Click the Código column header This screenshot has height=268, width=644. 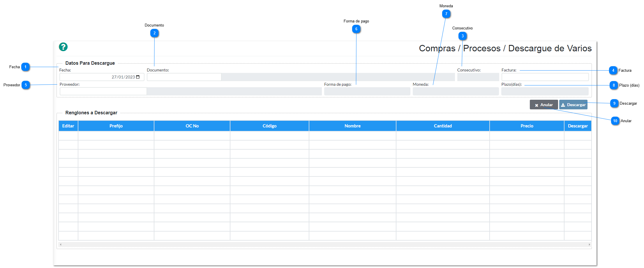(269, 126)
